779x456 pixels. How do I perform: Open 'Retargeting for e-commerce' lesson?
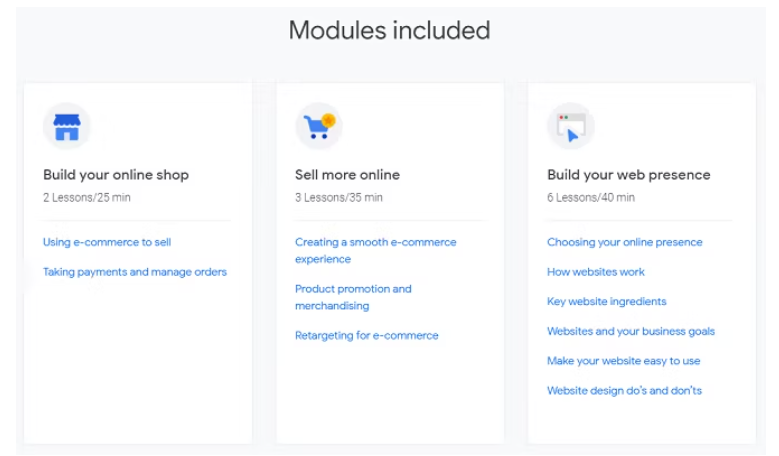(x=367, y=335)
